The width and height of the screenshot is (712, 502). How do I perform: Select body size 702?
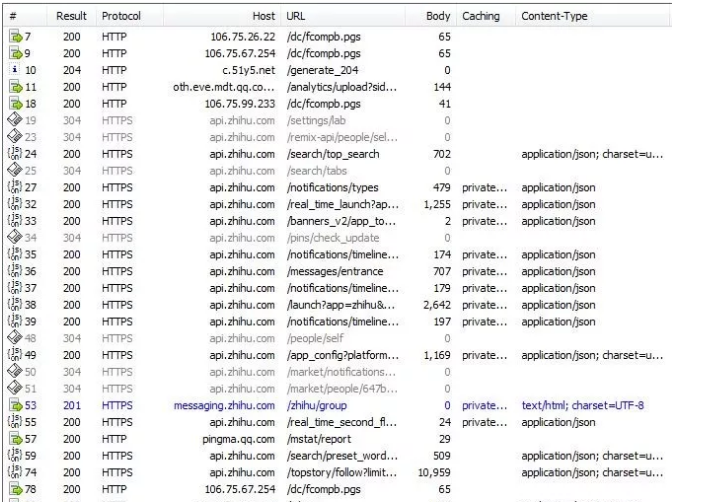point(442,154)
